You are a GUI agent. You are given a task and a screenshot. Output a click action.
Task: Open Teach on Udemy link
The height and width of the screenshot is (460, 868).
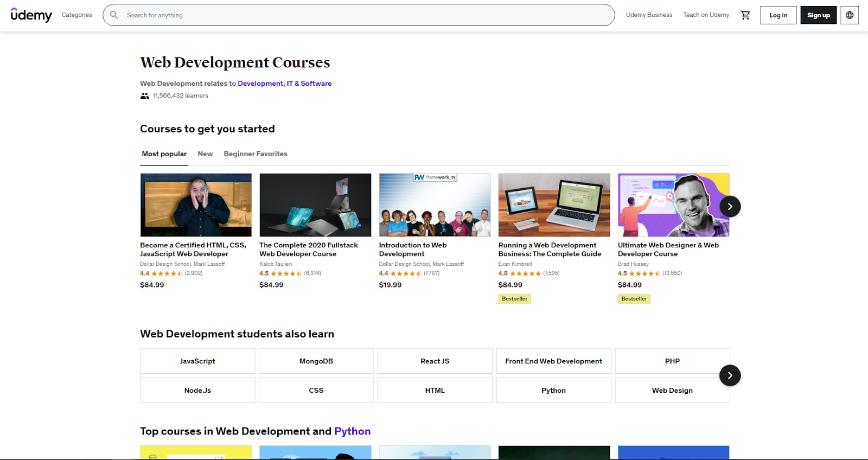point(706,15)
